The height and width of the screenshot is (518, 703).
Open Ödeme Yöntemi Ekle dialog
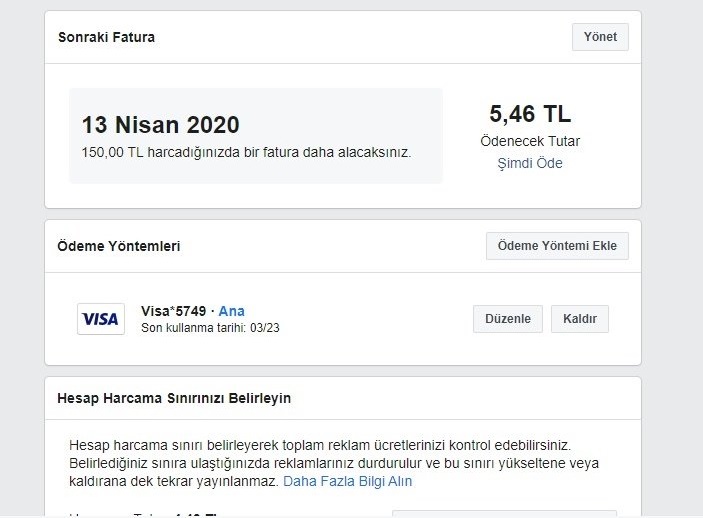click(557, 246)
